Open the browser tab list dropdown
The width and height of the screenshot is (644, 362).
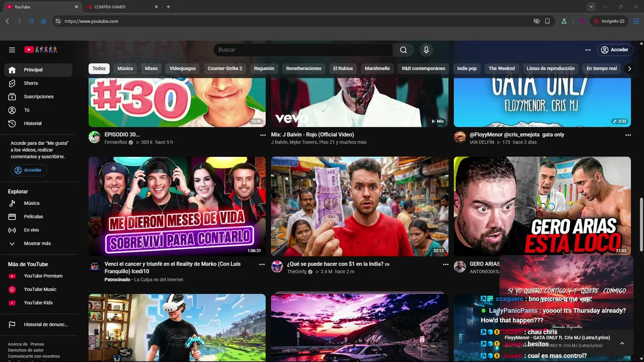click(x=591, y=7)
